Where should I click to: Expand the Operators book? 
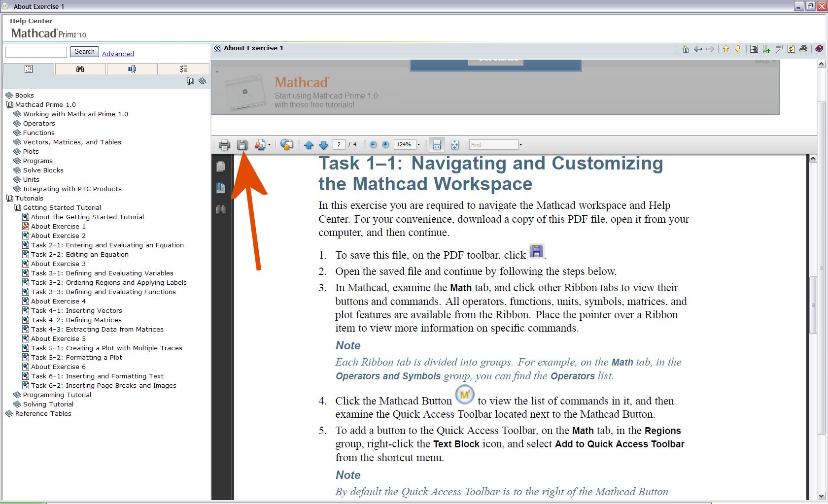click(x=17, y=123)
